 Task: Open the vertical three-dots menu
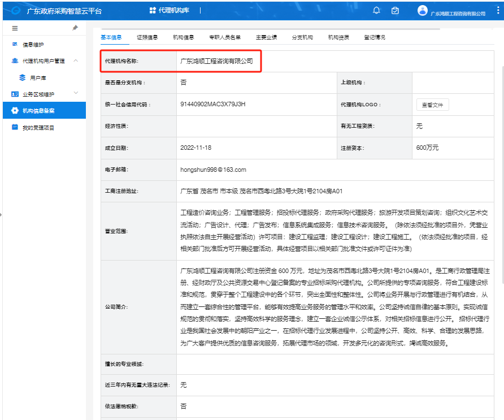(498, 10)
